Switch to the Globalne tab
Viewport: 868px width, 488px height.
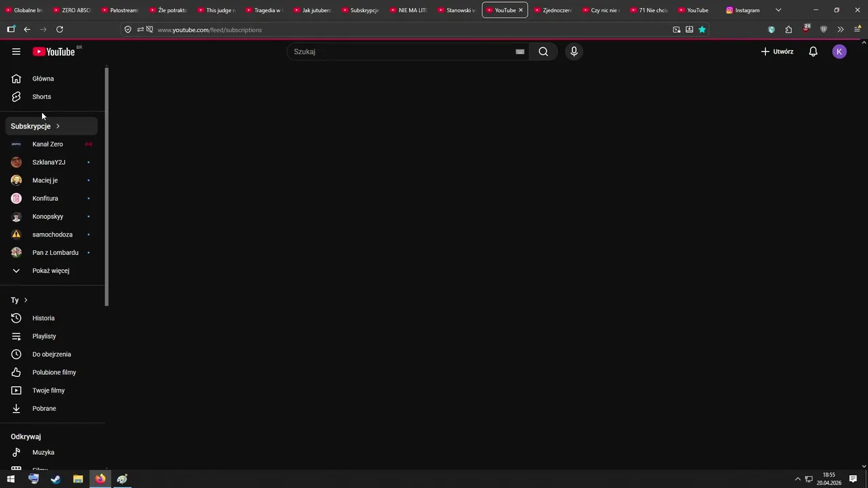[24, 10]
